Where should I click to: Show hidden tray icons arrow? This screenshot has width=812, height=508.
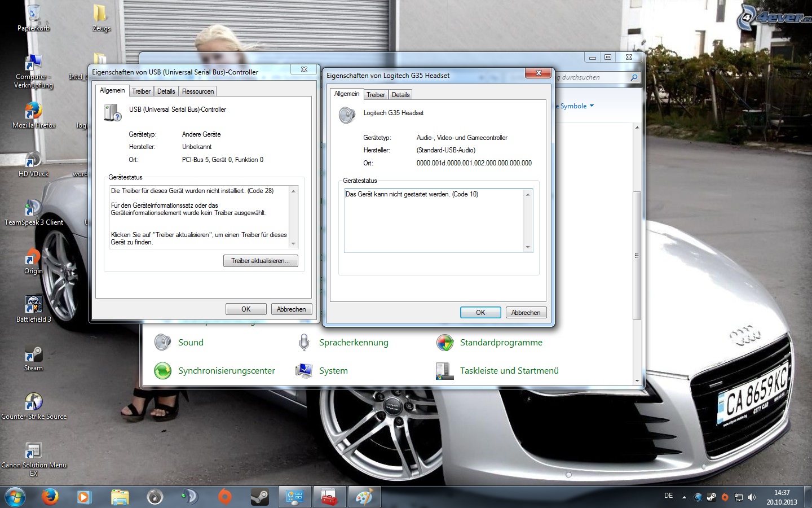click(x=684, y=497)
